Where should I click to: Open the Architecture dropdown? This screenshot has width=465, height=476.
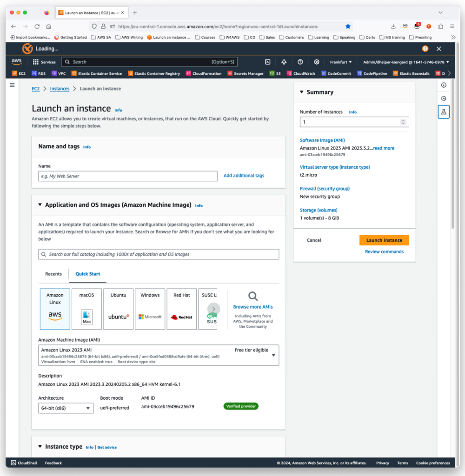65,408
